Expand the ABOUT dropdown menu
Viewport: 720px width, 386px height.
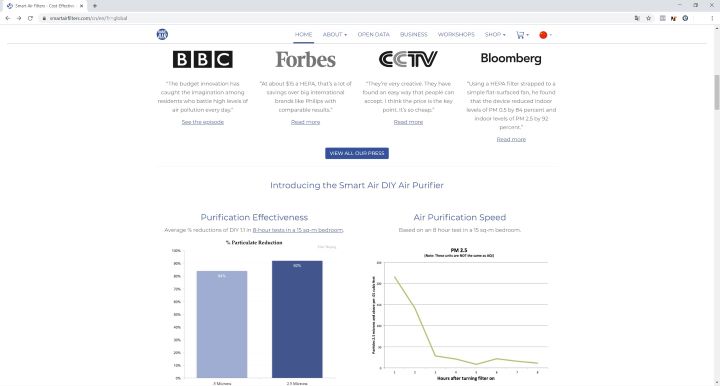(335, 35)
